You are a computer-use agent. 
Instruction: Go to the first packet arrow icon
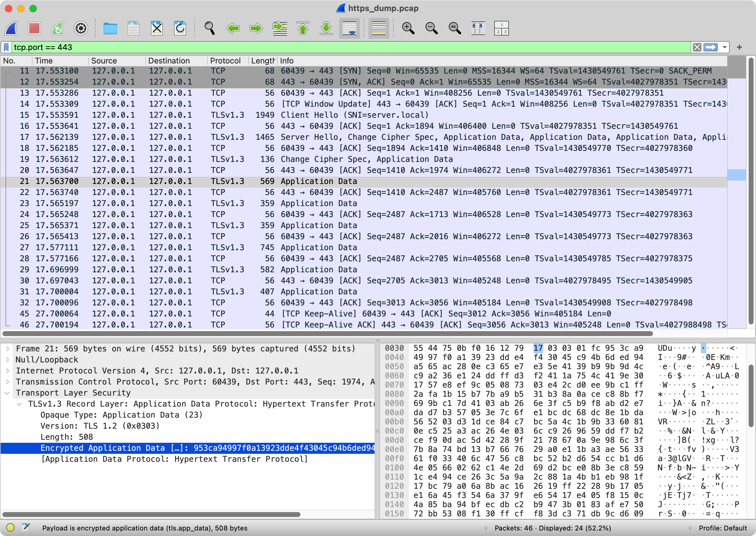303,29
